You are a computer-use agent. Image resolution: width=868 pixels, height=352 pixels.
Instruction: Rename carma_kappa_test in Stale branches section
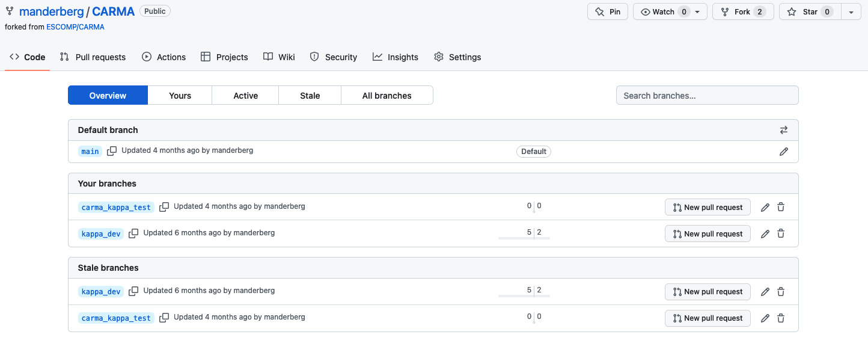pos(765,318)
